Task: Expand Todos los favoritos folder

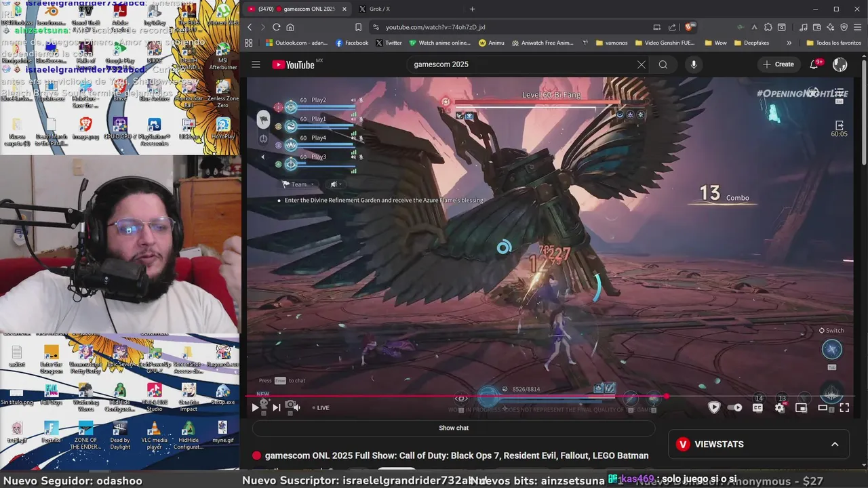Action: click(833, 43)
